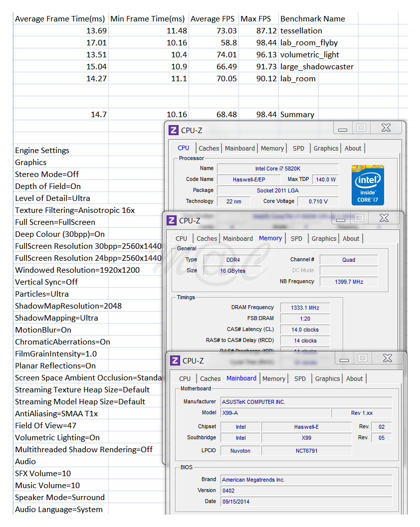420x527 pixels.
Task: Open Graphics tab in Memory window
Action: (x=324, y=238)
